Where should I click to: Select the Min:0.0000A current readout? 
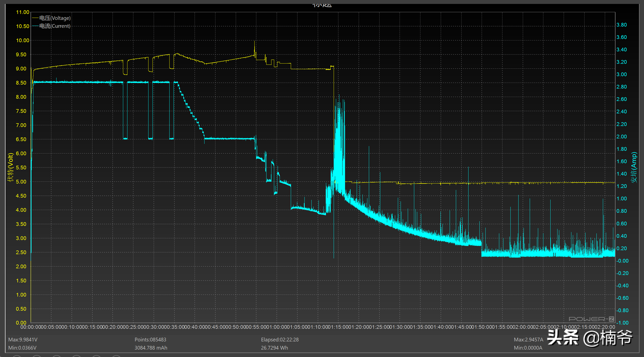click(528, 348)
